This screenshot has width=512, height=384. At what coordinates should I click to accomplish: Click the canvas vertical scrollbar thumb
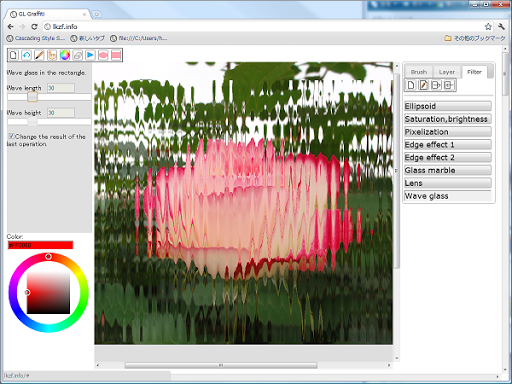(x=397, y=170)
